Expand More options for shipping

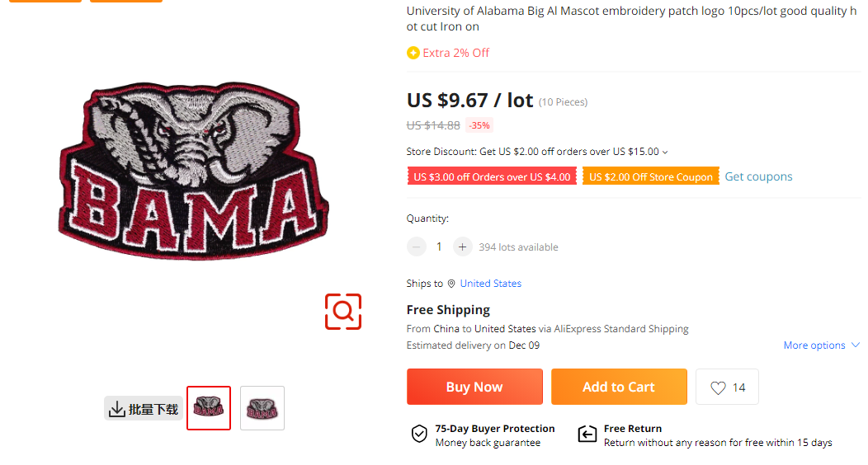click(821, 345)
